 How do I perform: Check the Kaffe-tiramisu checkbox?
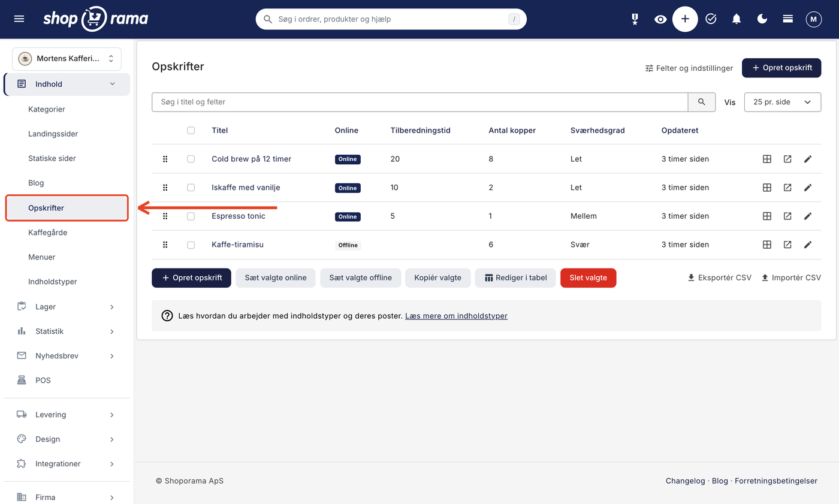coord(191,245)
